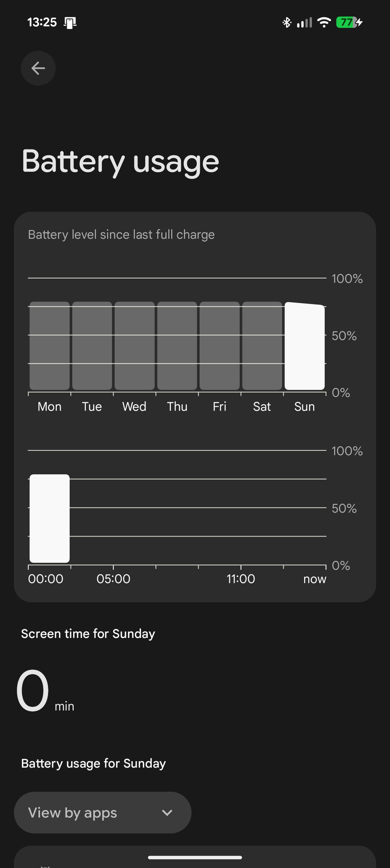
Task: Open the View by apps dropdown
Action: click(102, 813)
